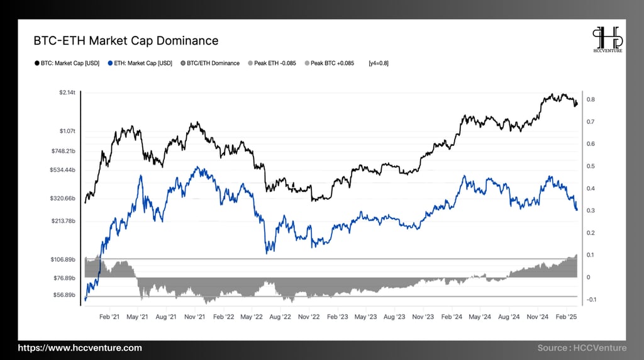Screen dimensions: 644x360
Task: Toggle the Peak ETH -0.085 legend entry
Action: point(272,64)
